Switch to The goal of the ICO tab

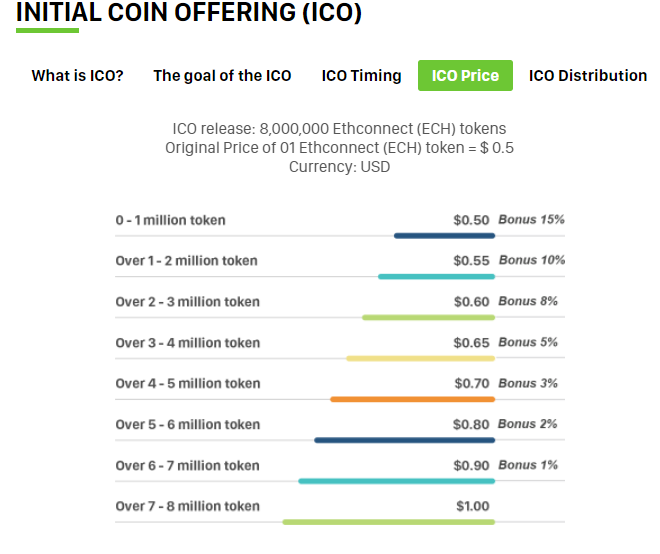pyautogui.click(x=222, y=76)
